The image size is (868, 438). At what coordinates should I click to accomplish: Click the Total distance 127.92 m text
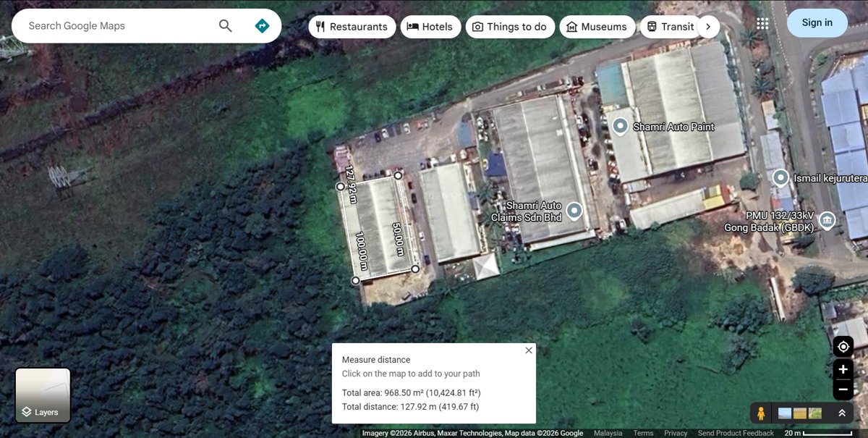click(x=411, y=407)
